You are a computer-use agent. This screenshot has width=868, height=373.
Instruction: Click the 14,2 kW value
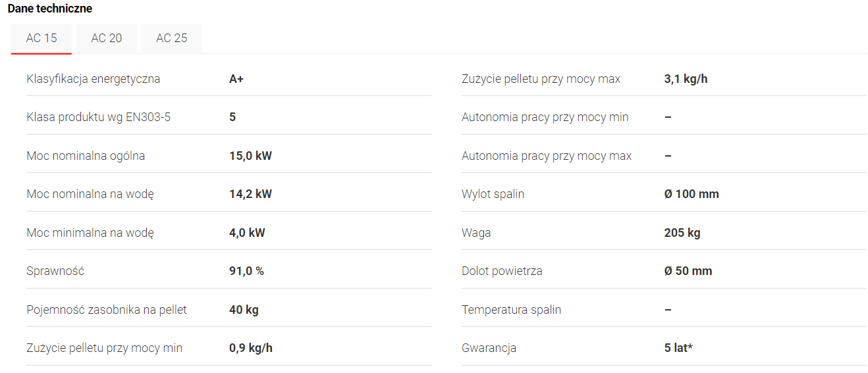click(250, 194)
